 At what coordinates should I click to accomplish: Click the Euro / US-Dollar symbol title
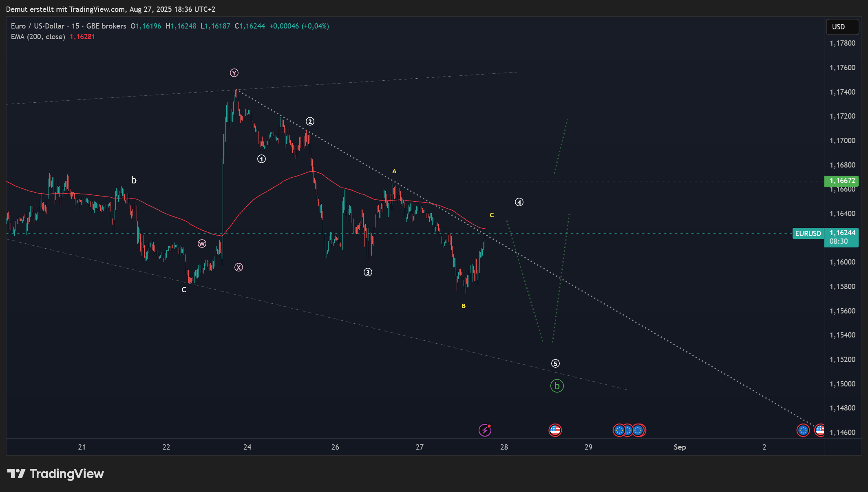point(38,26)
